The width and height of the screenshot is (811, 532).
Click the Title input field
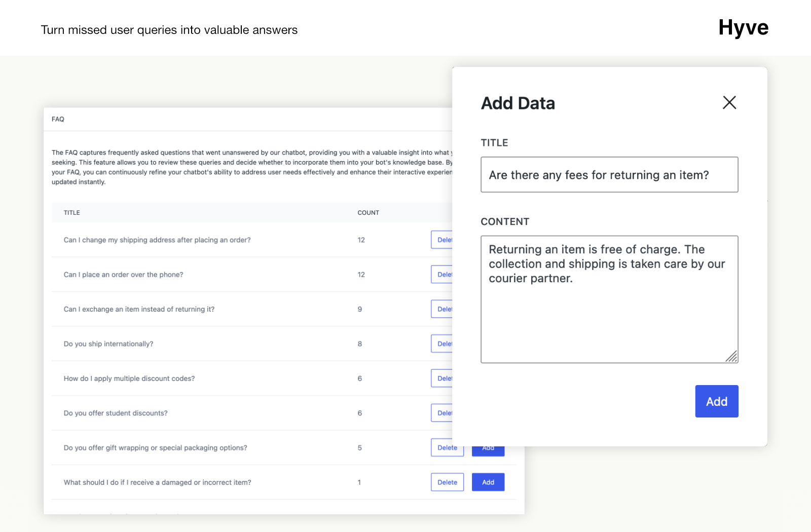[x=609, y=175]
